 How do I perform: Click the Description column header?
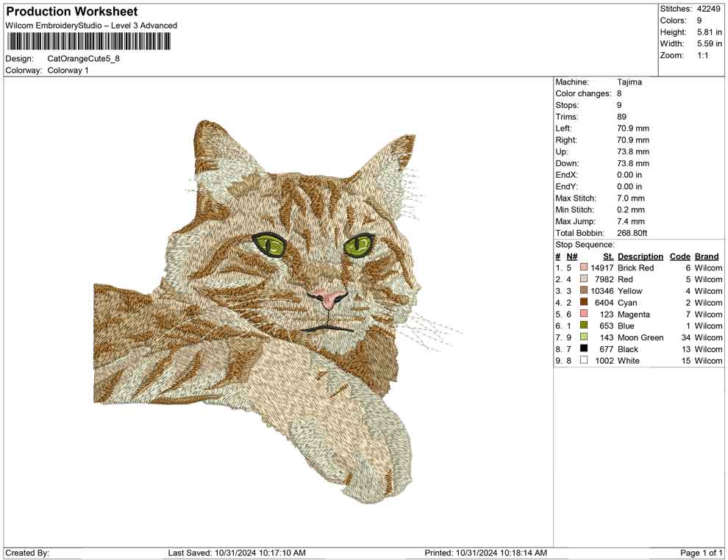coord(640,256)
